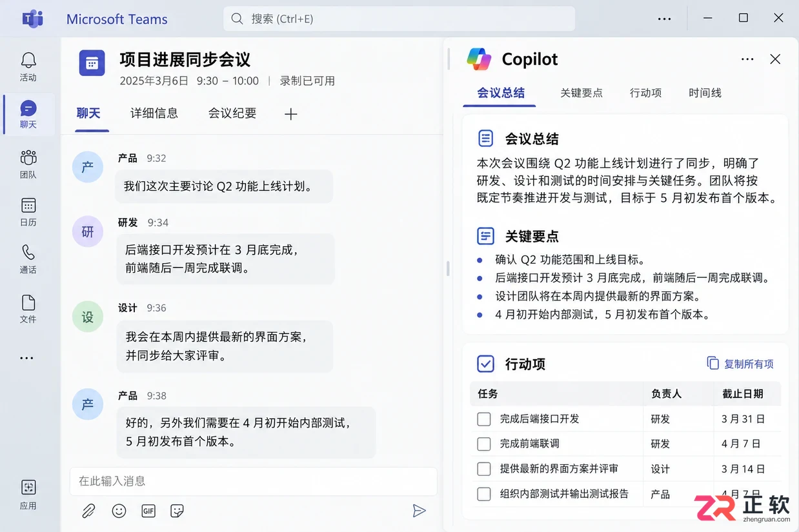
Task: Click message about 4 月初开始内部测试
Action: click(246, 433)
